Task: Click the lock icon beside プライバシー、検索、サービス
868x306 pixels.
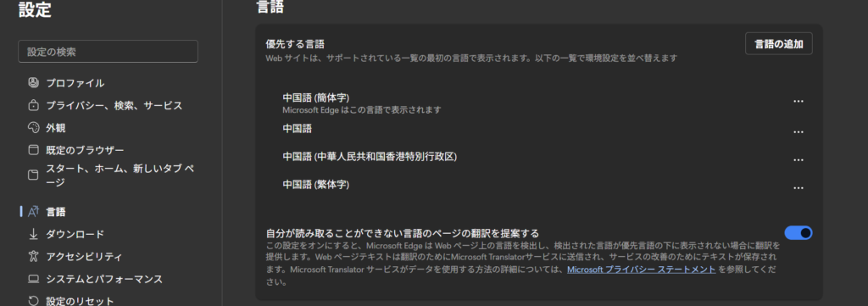Action: click(33, 105)
